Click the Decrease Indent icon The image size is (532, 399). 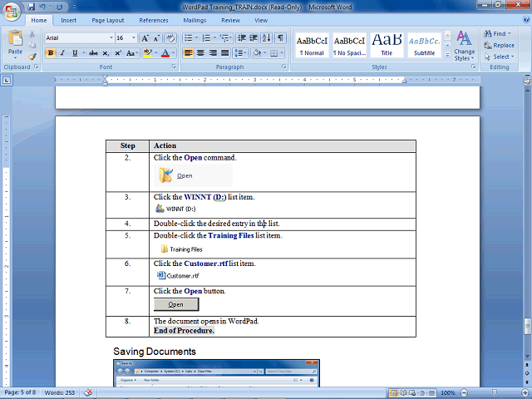(242, 38)
